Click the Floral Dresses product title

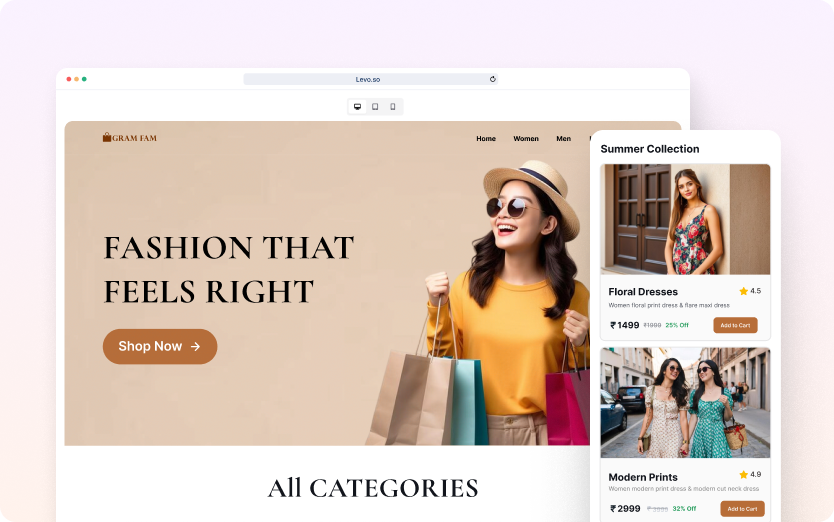tap(643, 292)
